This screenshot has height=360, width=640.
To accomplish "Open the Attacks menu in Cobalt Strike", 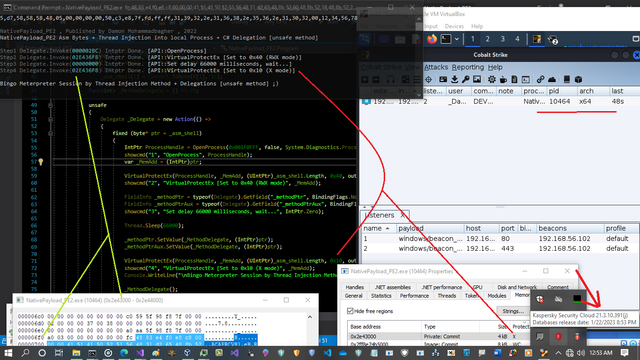I will 436,67.
